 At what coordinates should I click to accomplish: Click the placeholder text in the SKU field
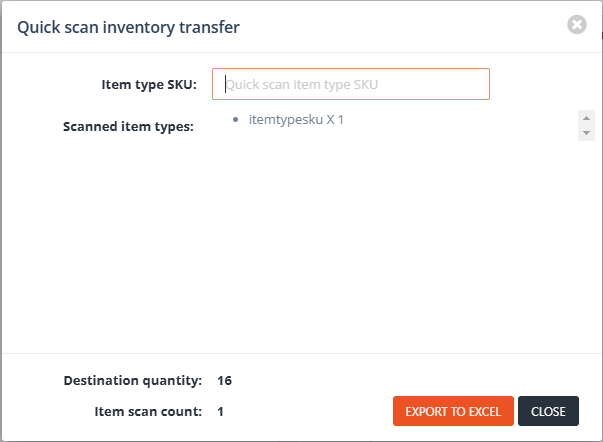(300, 85)
